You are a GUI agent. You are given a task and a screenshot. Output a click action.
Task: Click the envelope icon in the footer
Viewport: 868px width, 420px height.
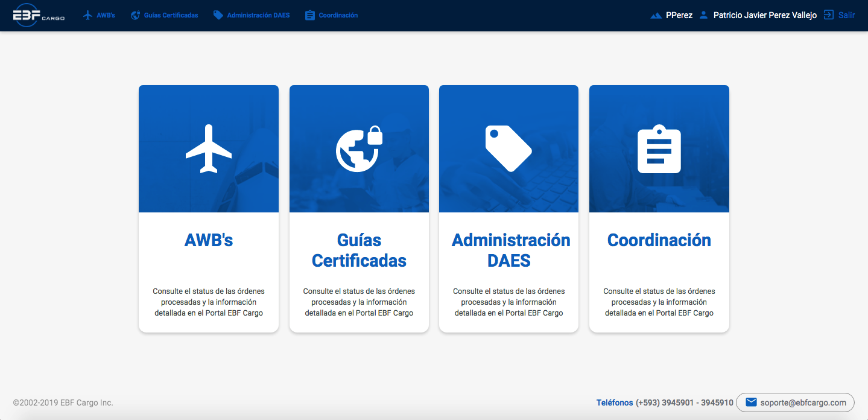tap(751, 402)
